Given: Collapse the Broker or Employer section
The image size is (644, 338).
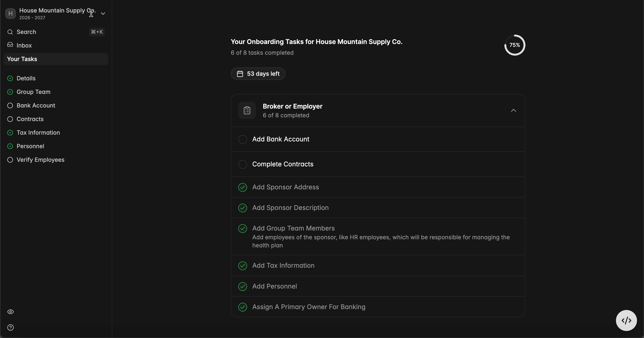Looking at the screenshot, I should click(x=513, y=110).
